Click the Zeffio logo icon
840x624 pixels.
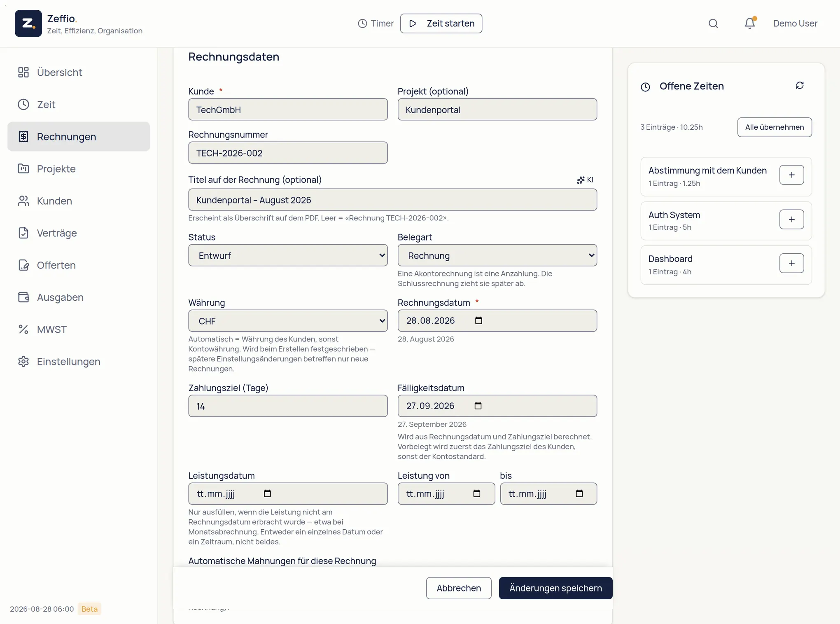(x=28, y=23)
